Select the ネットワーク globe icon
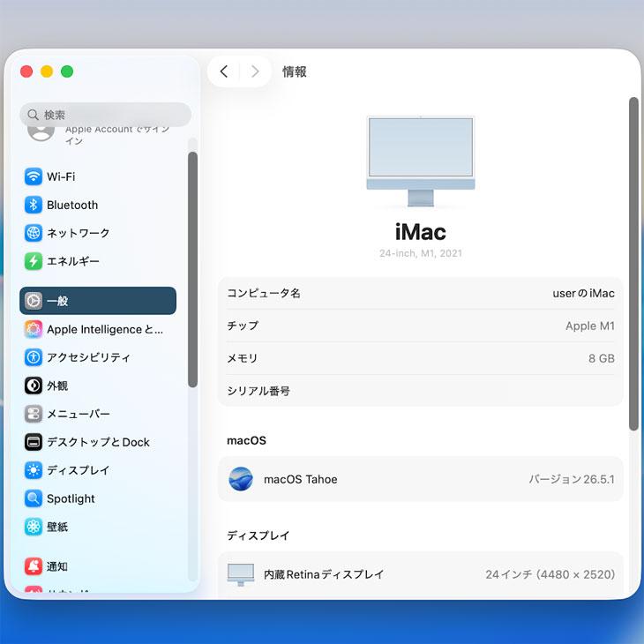This screenshot has height=644, width=644. click(x=34, y=233)
